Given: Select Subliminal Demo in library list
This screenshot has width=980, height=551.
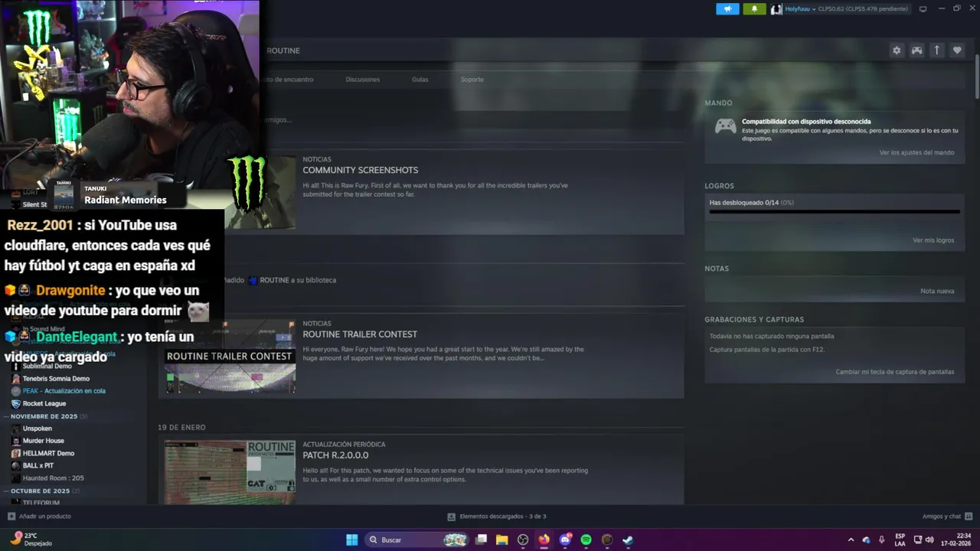Looking at the screenshot, I should pyautogui.click(x=47, y=366).
